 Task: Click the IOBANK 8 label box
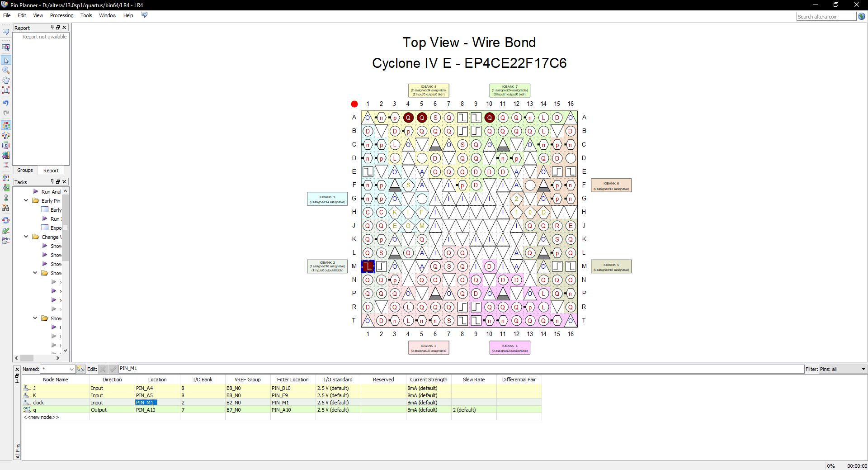(429, 90)
